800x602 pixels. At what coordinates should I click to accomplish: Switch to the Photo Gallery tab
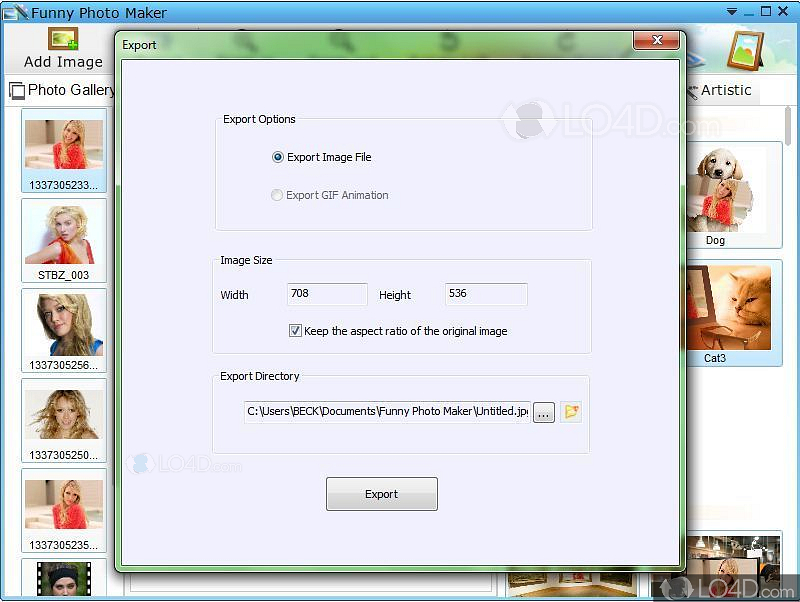(x=60, y=90)
